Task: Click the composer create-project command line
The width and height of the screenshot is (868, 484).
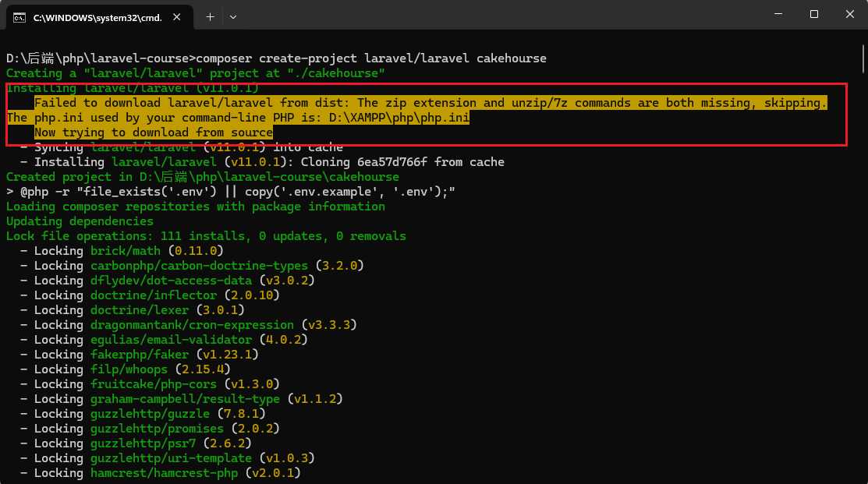Action: [x=276, y=58]
